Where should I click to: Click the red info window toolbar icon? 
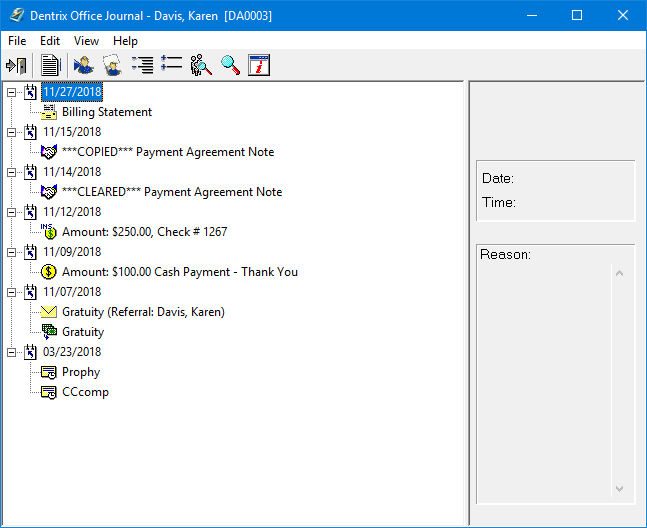[259, 65]
